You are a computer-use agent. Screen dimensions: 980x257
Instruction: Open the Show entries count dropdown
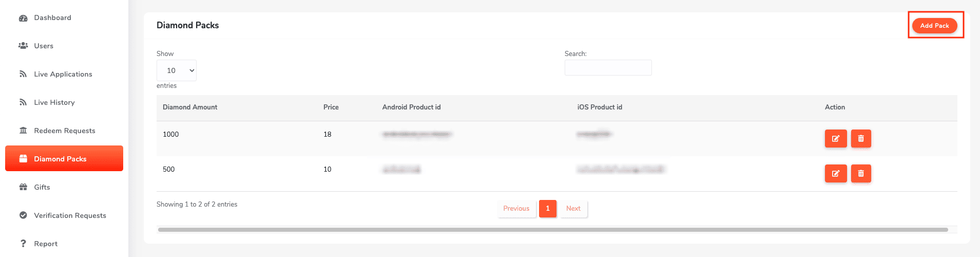point(176,70)
